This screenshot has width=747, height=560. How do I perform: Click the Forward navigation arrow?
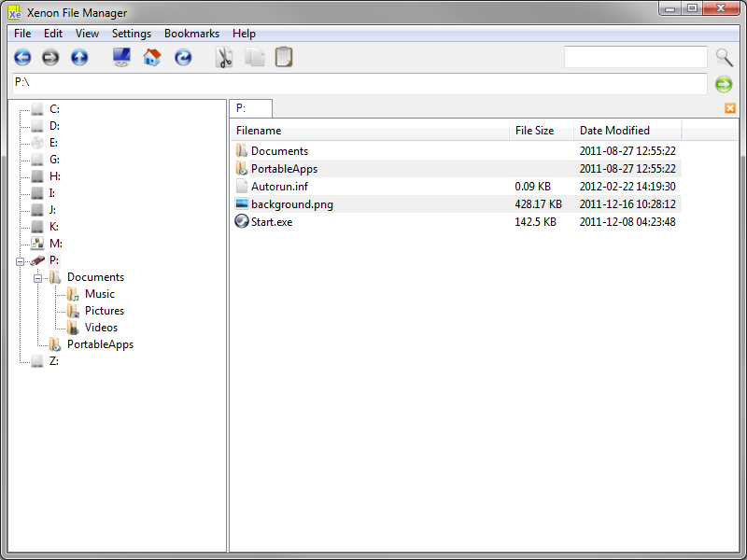(x=50, y=58)
